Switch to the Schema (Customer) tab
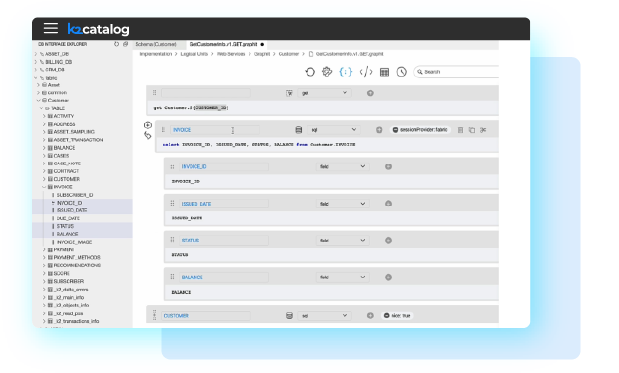 [156, 44]
